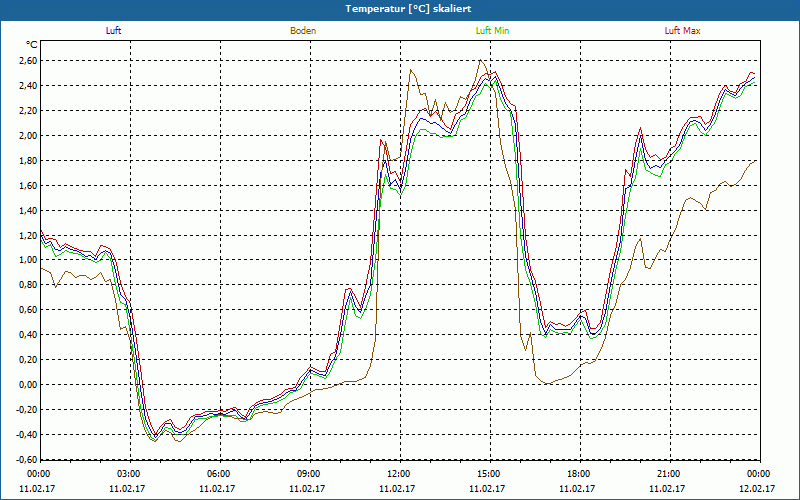Click the '11.02.17' date under 21:00

(x=668, y=489)
